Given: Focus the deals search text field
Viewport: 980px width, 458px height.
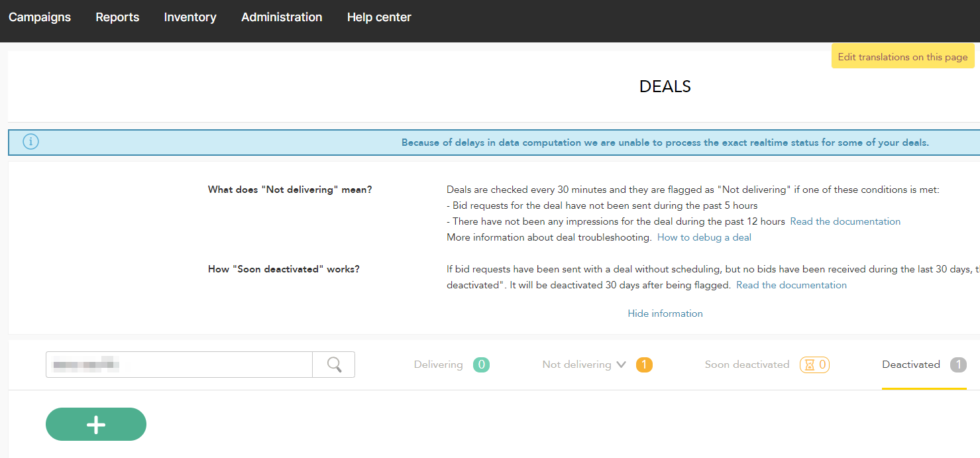Looking at the screenshot, I should [x=179, y=365].
